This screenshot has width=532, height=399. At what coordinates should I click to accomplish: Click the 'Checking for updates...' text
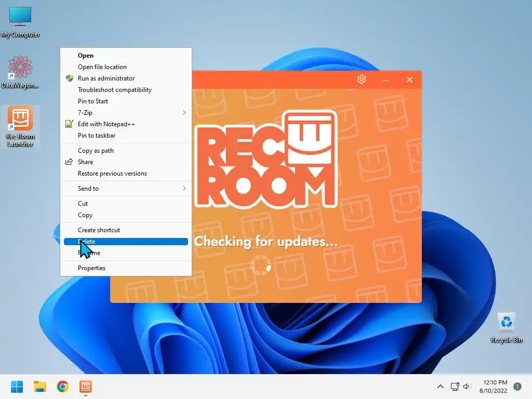click(266, 242)
